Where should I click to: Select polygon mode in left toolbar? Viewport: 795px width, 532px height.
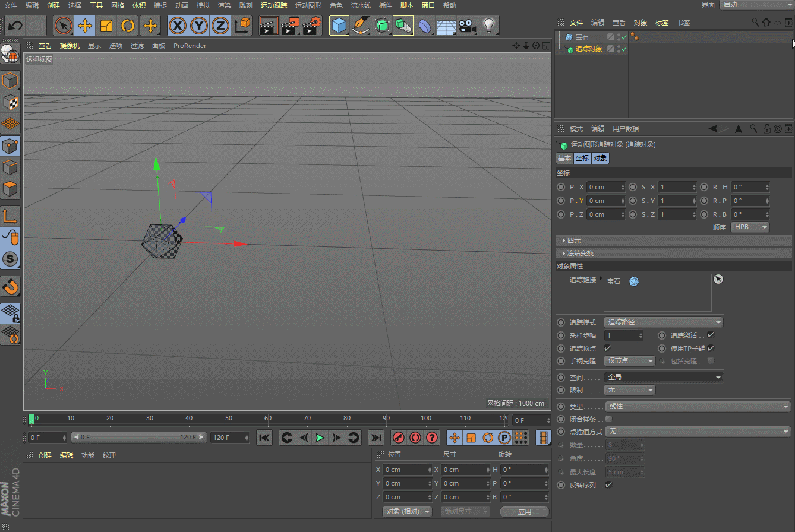(x=11, y=190)
